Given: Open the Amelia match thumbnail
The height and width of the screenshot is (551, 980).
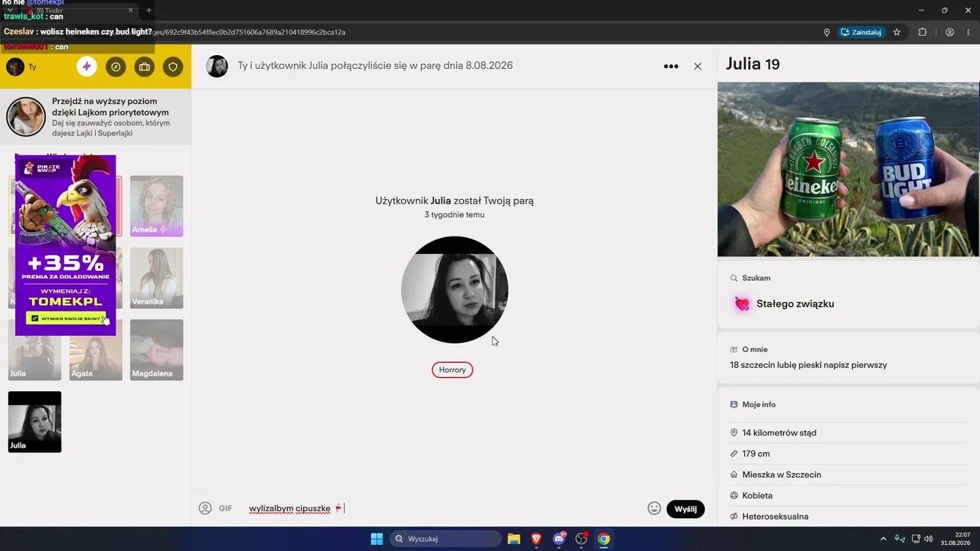Looking at the screenshot, I should pos(156,206).
